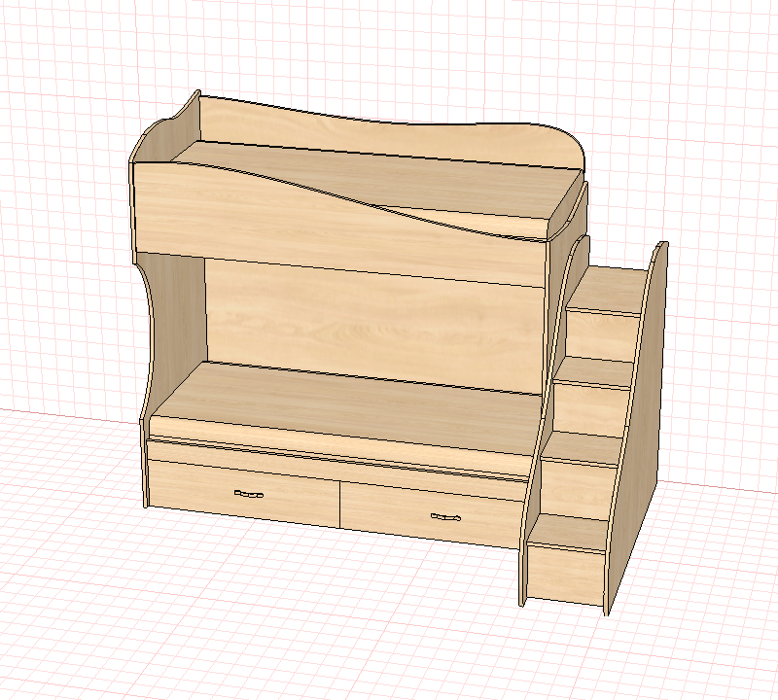Select the left drawer's handle
The width and height of the screenshot is (778, 700).
pyautogui.click(x=249, y=494)
